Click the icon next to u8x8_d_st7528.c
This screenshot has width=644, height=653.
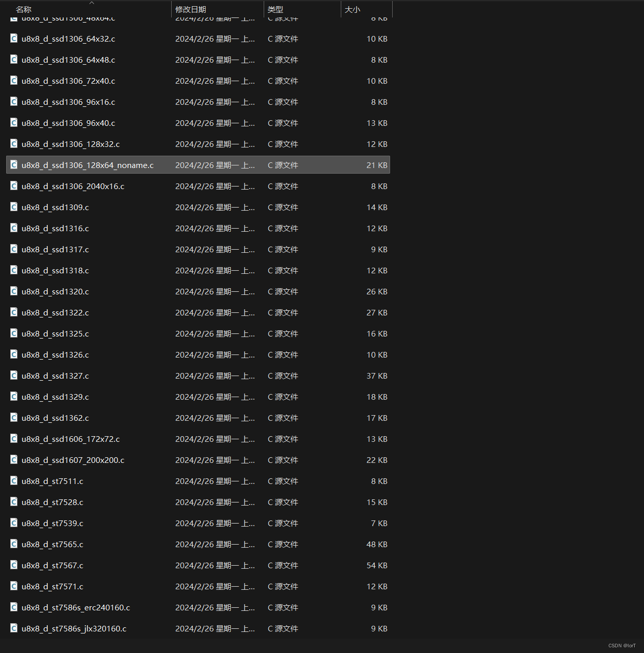pos(14,502)
